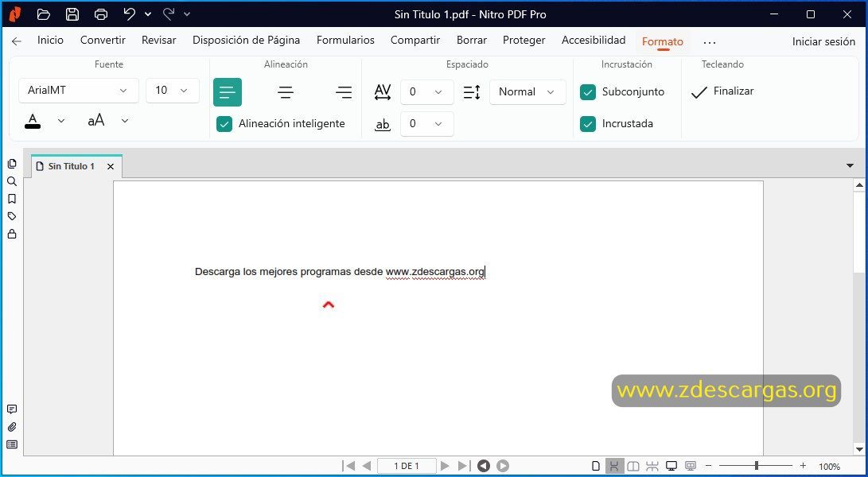The height and width of the screenshot is (477, 868).
Task: Expand the change case dropdown arrow
Action: point(125,121)
